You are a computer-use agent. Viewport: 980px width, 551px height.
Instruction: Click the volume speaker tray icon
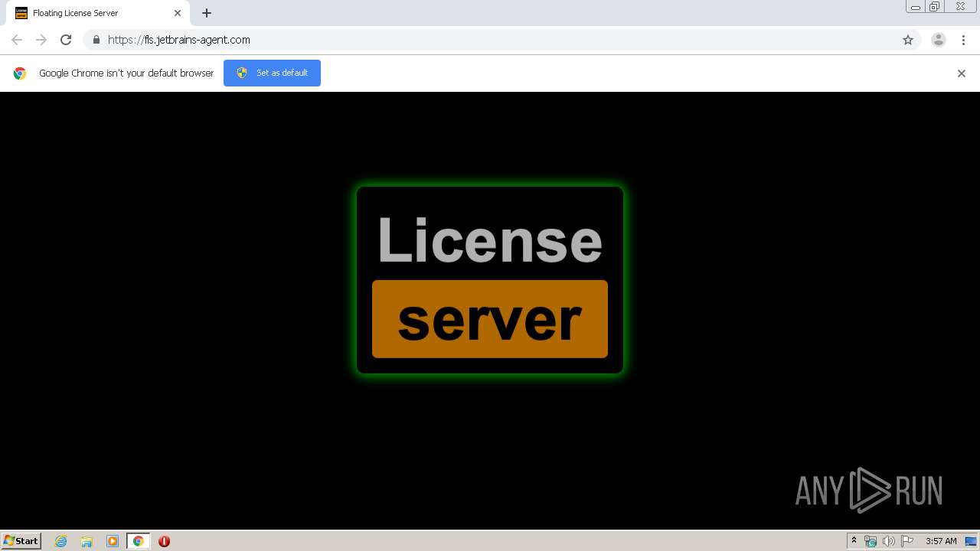click(889, 541)
